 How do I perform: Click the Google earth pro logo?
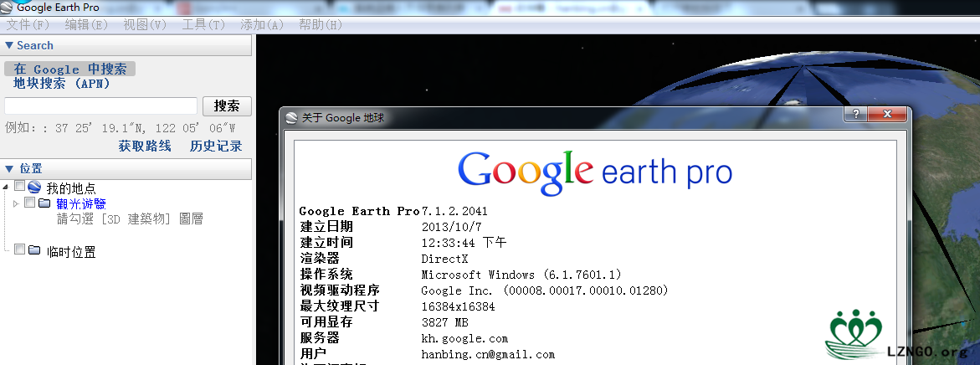click(x=595, y=172)
